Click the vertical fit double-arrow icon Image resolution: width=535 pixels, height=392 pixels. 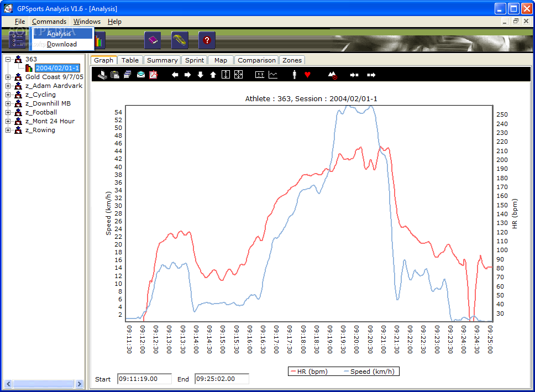click(226, 75)
